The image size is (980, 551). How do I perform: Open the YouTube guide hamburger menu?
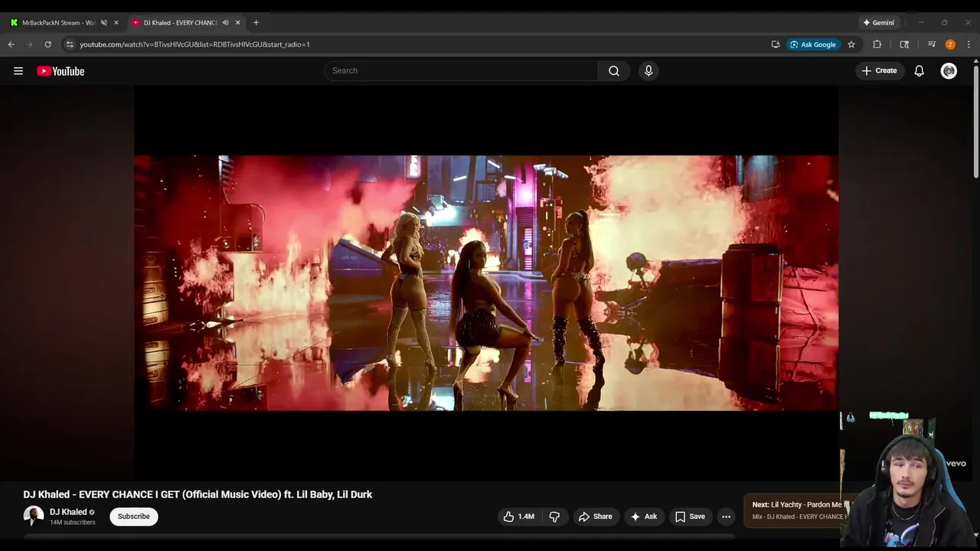pos(18,71)
